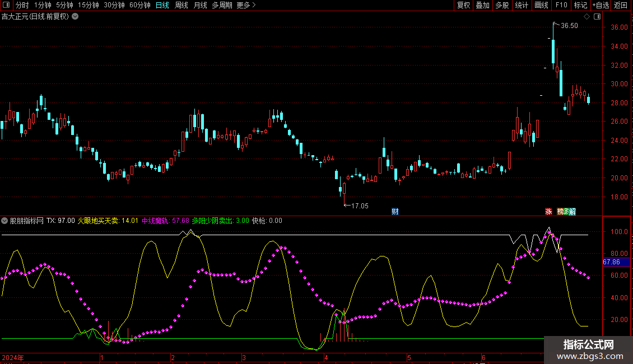Open dropdown next to 吉大正元 chart title

[x=75, y=17]
